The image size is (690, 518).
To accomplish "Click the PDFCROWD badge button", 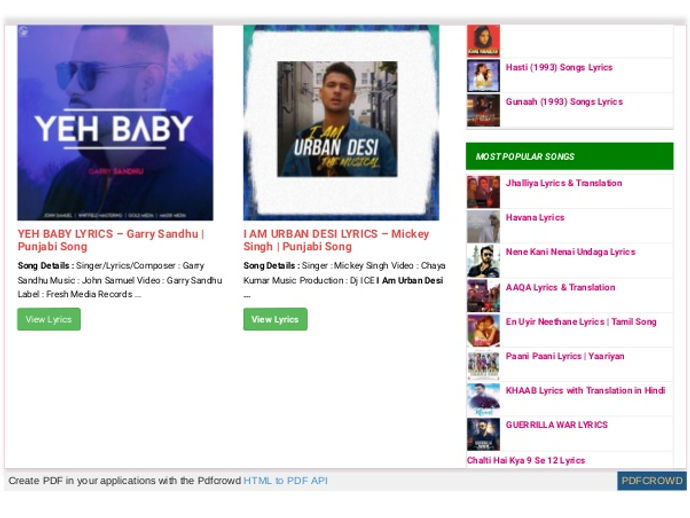I will [x=652, y=481].
